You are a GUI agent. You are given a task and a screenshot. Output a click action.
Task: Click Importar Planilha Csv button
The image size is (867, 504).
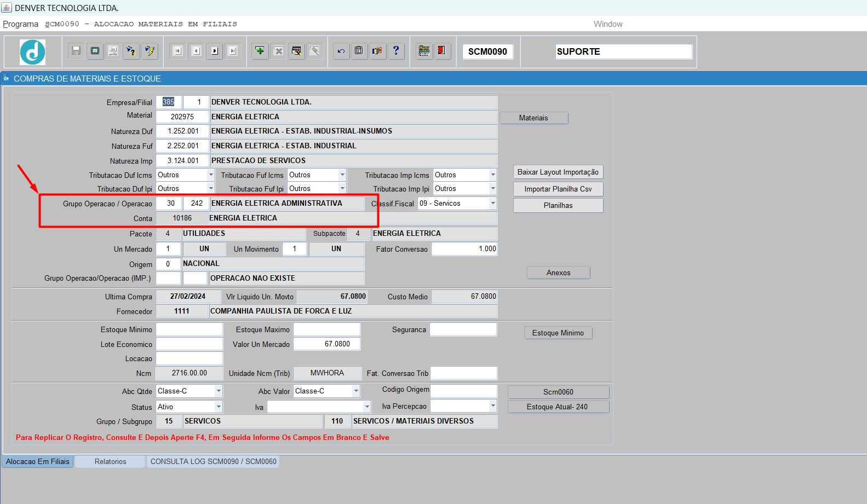click(558, 189)
